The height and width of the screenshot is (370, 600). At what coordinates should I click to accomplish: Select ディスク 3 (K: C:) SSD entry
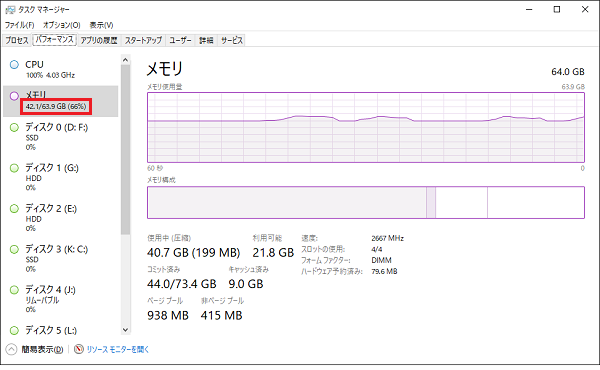(60, 259)
